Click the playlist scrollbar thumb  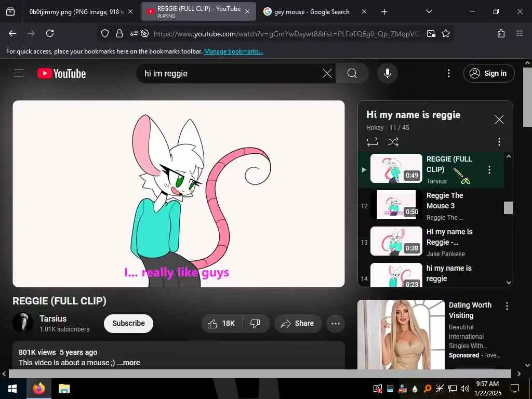click(x=508, y=208)
